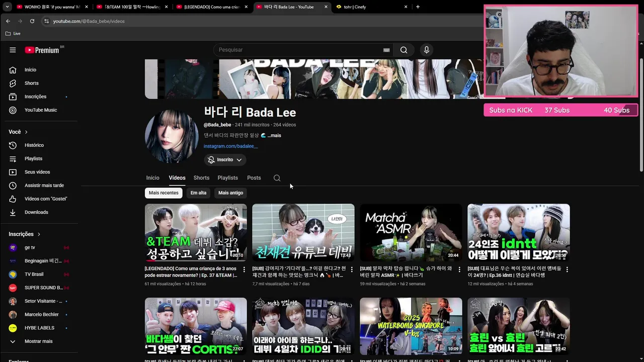Open the ge tv subscription channel
Screen dimensions: 644x362
[39, 247]
